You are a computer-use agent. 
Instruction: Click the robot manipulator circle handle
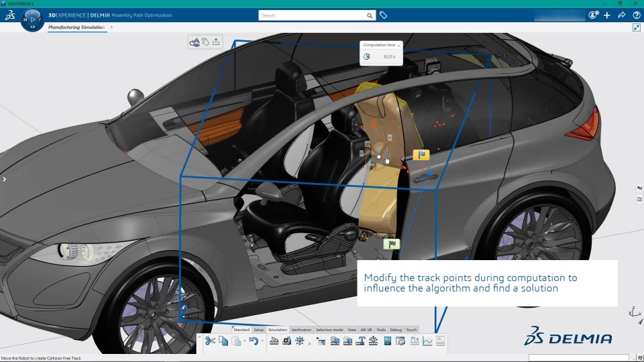(x=379, y=157)
